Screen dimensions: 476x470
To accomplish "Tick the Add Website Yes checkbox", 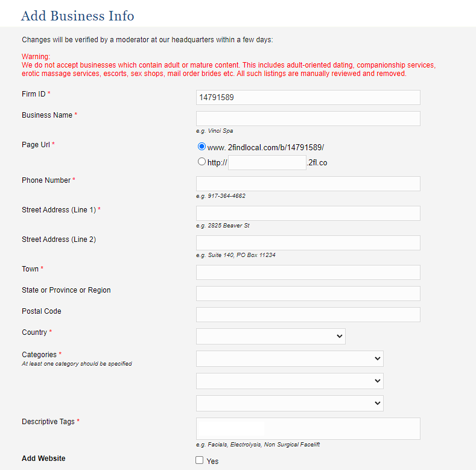I will tap(200, 460).
